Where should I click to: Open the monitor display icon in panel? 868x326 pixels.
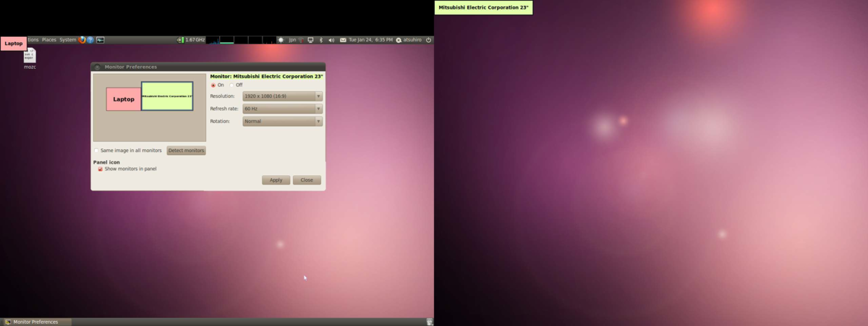point(310,40)
